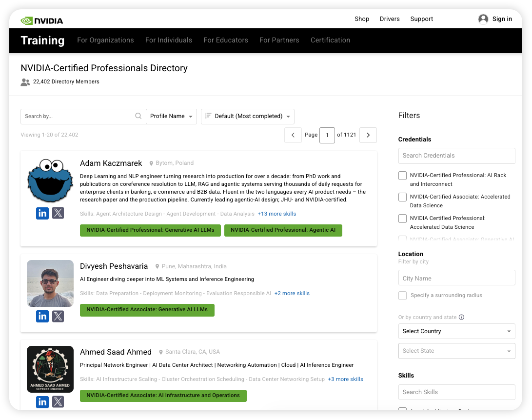Open Ahmed Saad Ahmed's profile name
Viewport: 532px width, 420px height.
(116, 352)
